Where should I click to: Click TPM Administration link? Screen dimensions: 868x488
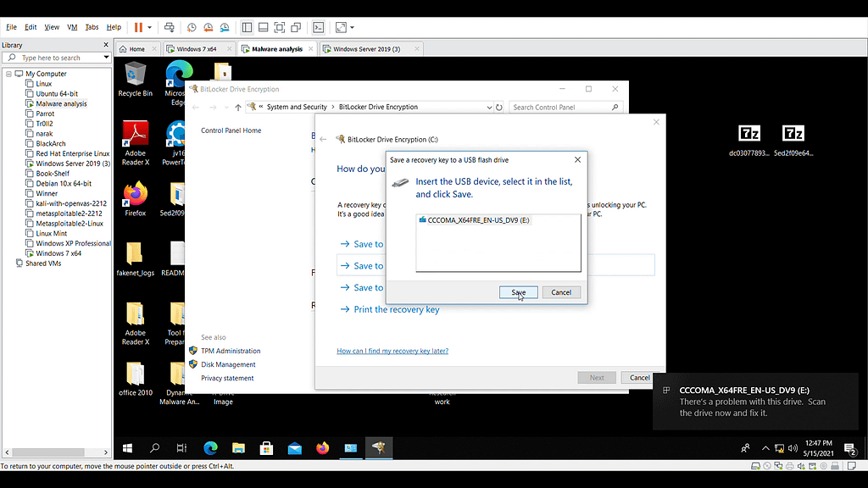coord(231,351)
